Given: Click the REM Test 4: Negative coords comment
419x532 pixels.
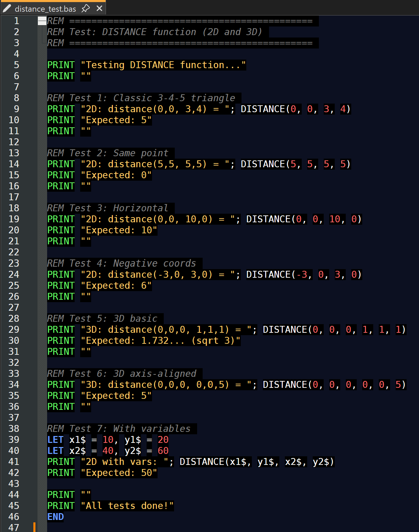Looking at the screenshot, I should [121, 264].
